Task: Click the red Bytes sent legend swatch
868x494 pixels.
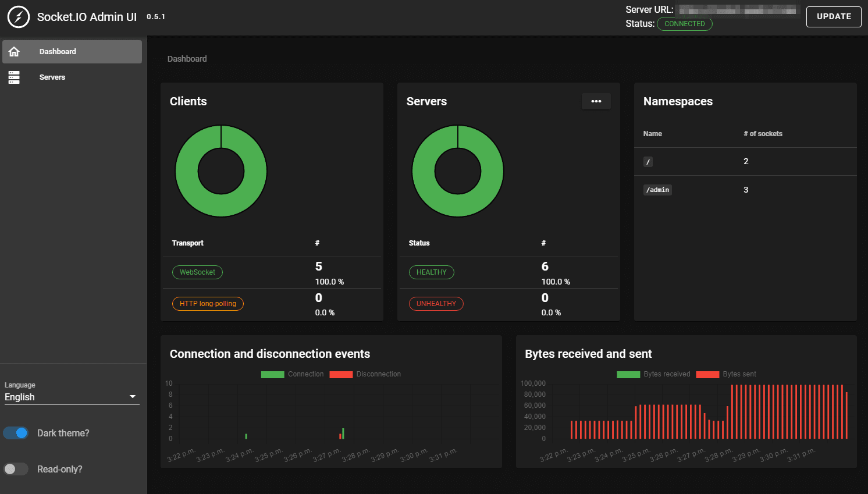Action: (x=707, y=374)
